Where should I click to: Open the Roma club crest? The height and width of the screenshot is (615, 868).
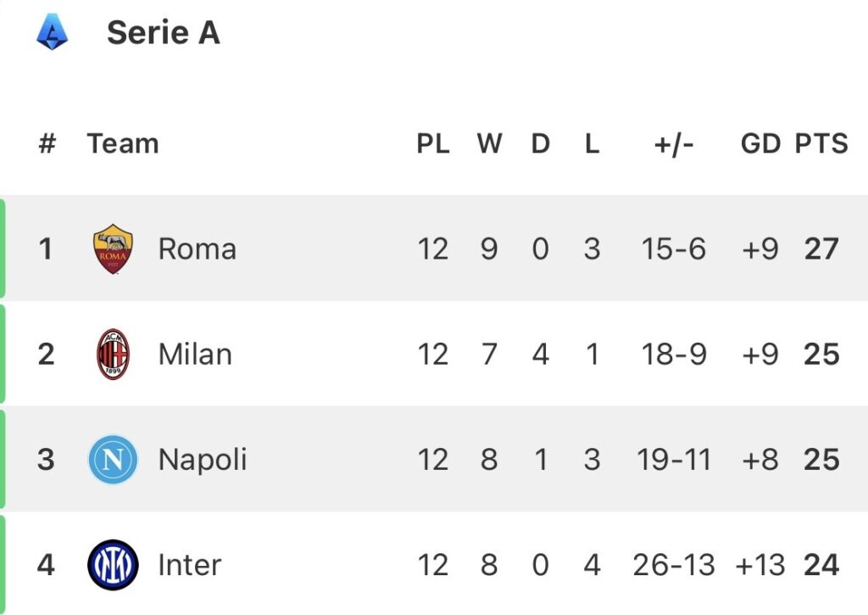click(x=113, y=249)
